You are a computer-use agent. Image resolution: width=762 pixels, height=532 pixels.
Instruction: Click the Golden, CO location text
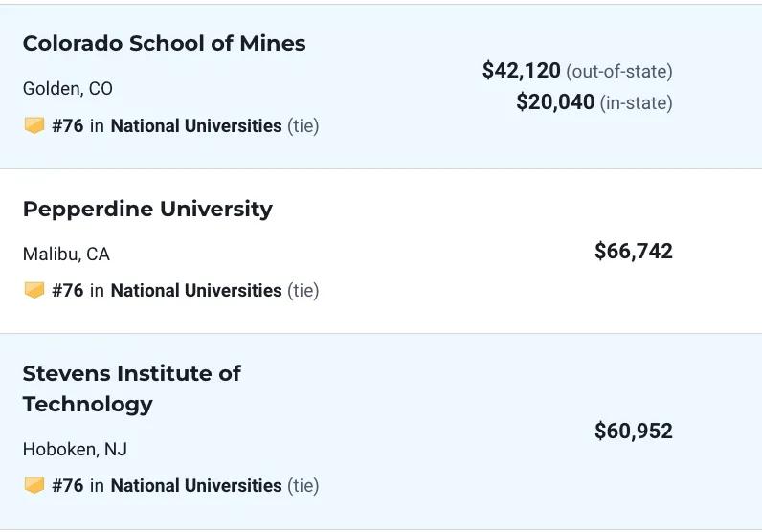(x=68, y=89)
